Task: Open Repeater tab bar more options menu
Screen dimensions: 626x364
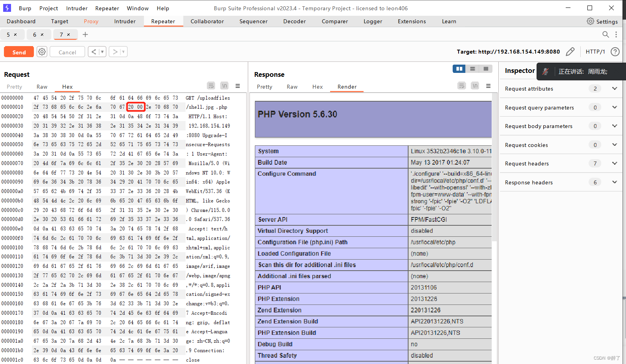Action: [x=616, y=35]
